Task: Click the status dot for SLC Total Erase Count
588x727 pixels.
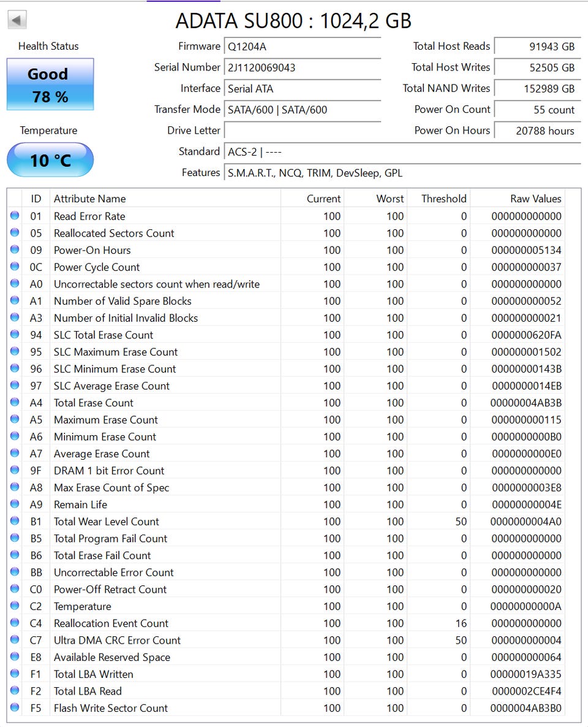Action: (15, 334)
